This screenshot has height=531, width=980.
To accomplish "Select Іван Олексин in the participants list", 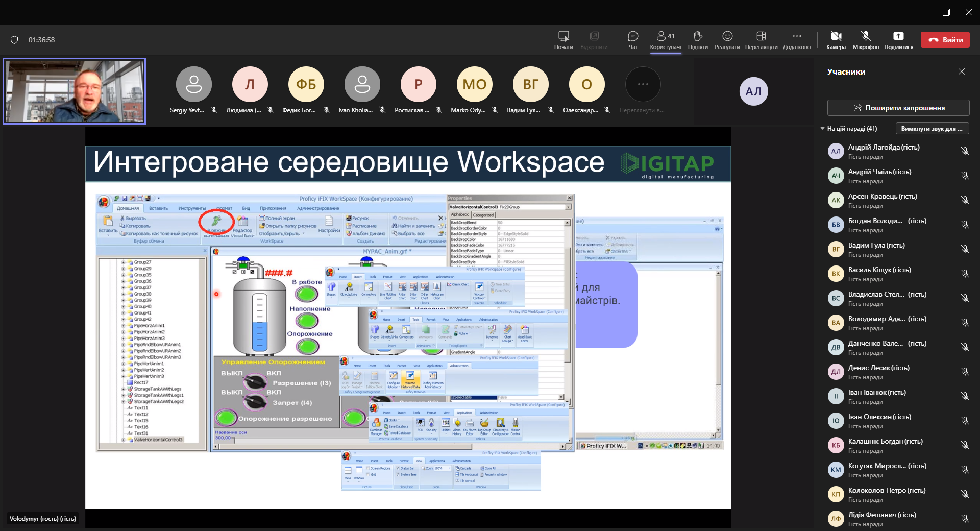I will [x=898, y=421].
